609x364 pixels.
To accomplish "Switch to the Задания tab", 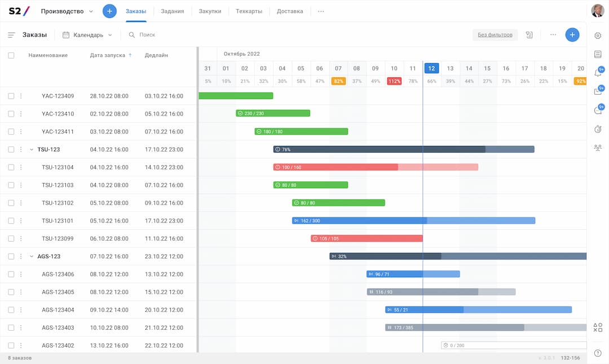I will point(173,11).
